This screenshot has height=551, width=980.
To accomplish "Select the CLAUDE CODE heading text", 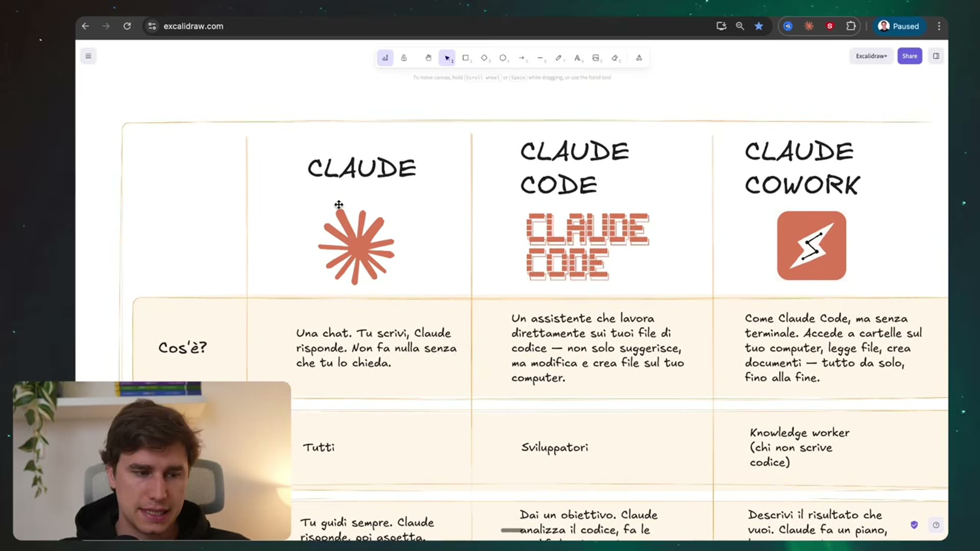I will [574, 168].
